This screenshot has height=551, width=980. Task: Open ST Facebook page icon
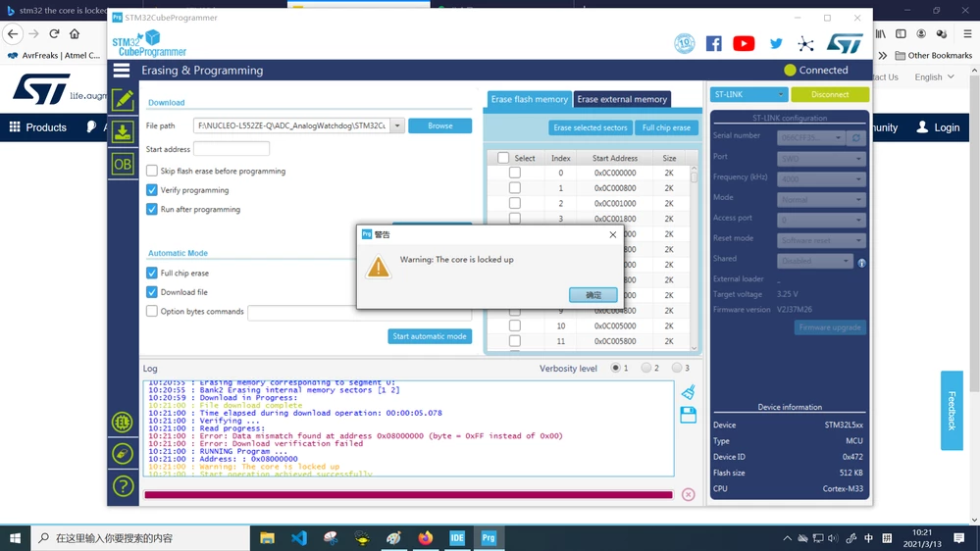[714, 43]
